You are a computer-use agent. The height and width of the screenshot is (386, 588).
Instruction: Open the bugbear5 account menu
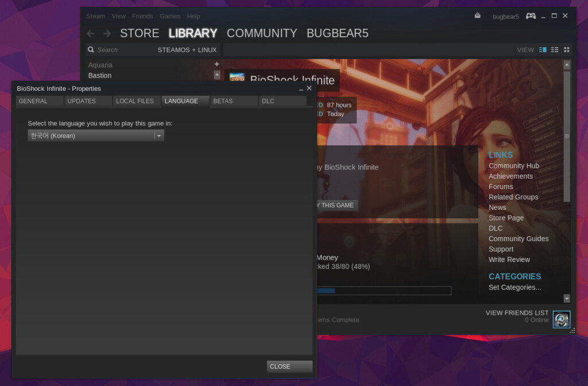tap(505, 17)
